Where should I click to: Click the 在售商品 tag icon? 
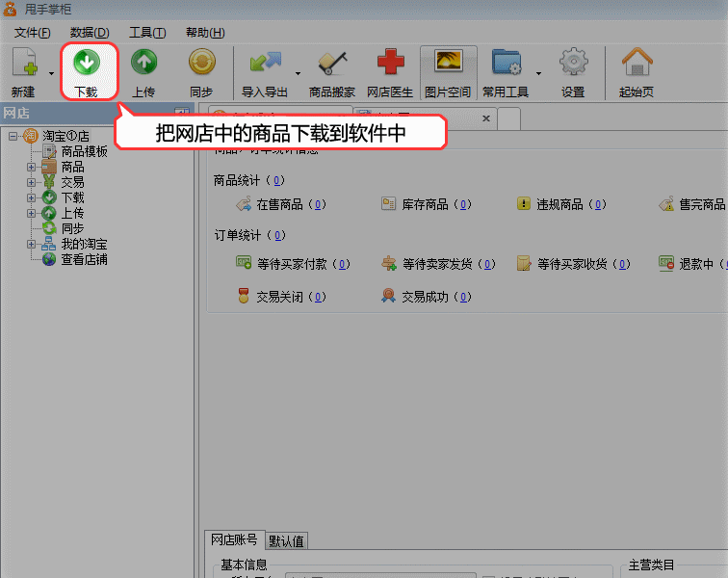click(x=244, y=204)
